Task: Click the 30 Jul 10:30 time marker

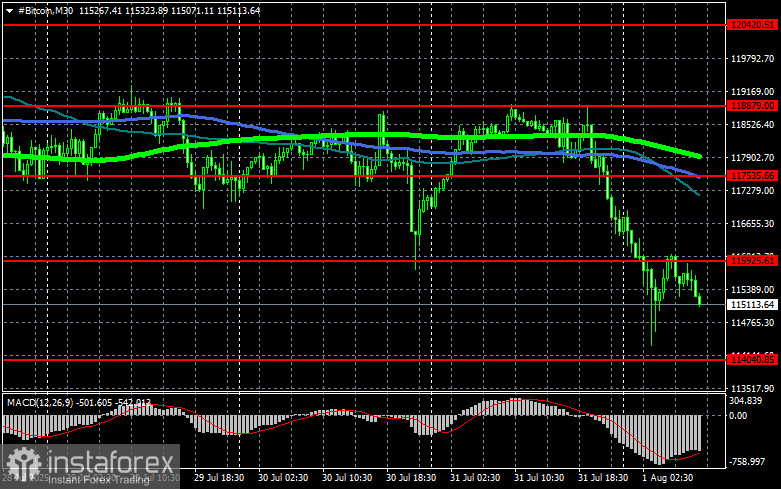Action: click(347, 478)
